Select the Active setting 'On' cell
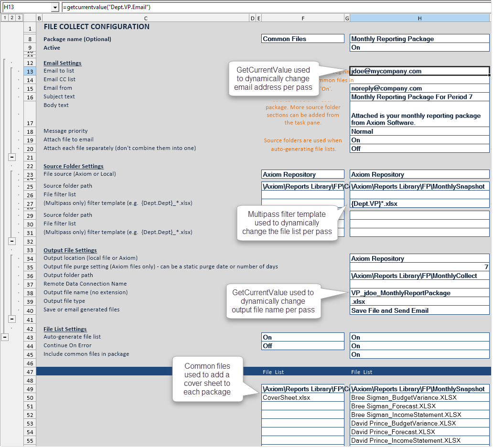This screenshot has width=493, height=448. 419,48
